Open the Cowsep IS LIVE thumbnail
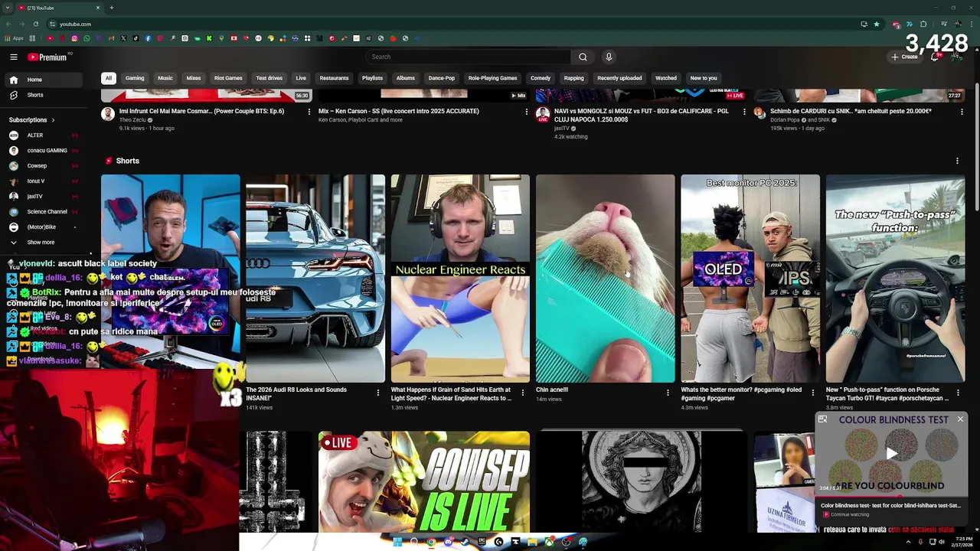Image resolution: width=980 pixels, height=551 pixels. point(423,482)
